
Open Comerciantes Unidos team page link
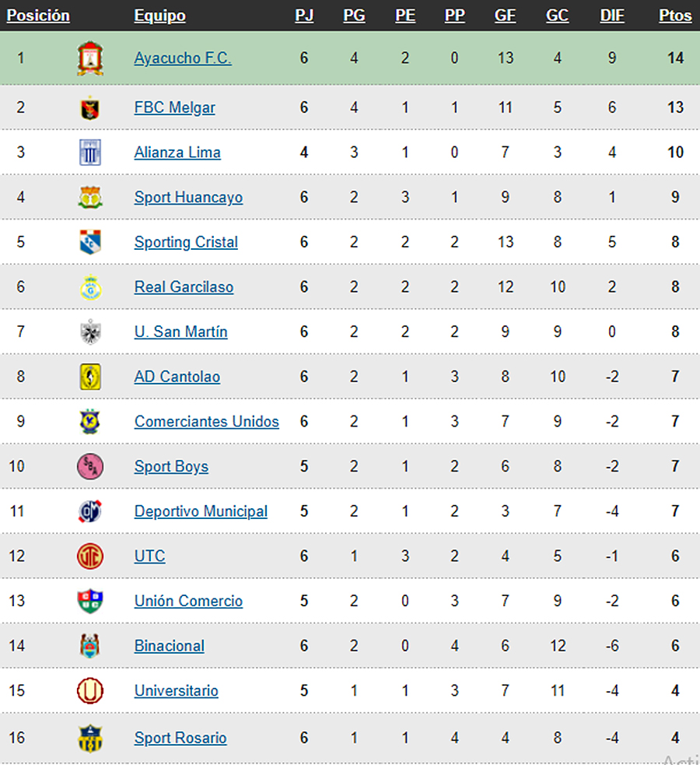point(207,422)
